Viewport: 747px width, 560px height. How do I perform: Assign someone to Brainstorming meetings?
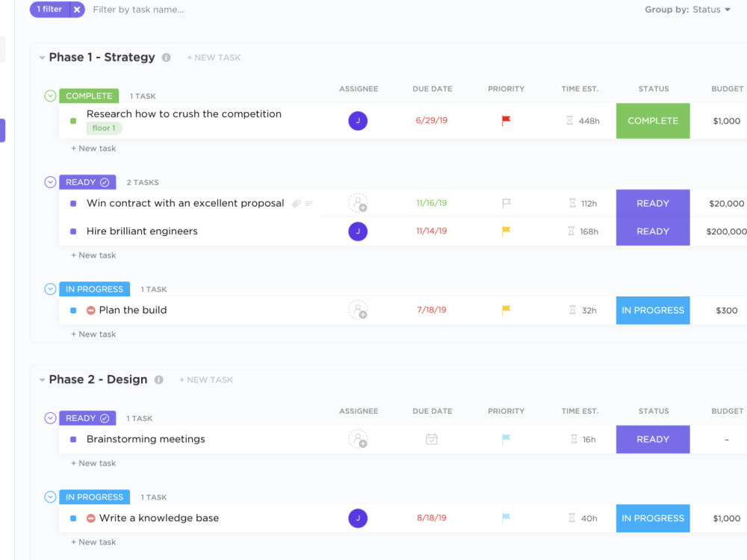(358, 439)
